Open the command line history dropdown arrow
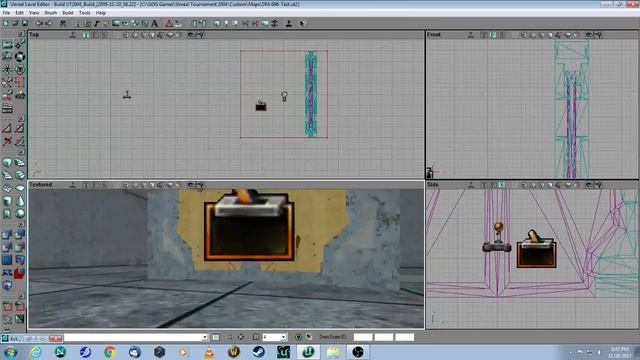The height and width of the screenshot is (360, 640). 204,337
